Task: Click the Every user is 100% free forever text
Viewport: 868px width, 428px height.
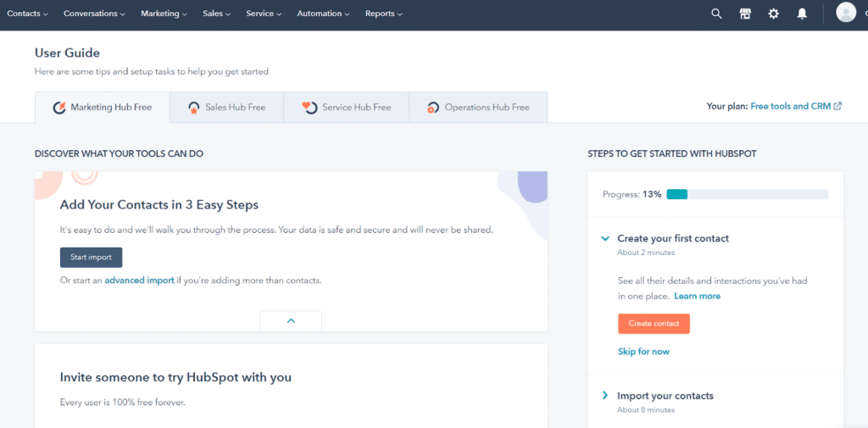Action: tap(122, 403)
